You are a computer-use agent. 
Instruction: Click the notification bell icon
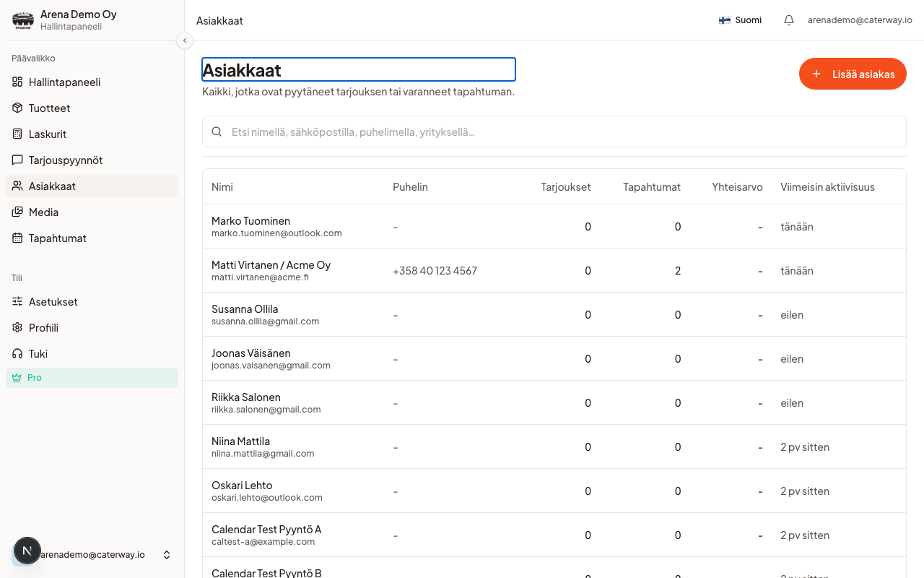click(x=789, y=20)
